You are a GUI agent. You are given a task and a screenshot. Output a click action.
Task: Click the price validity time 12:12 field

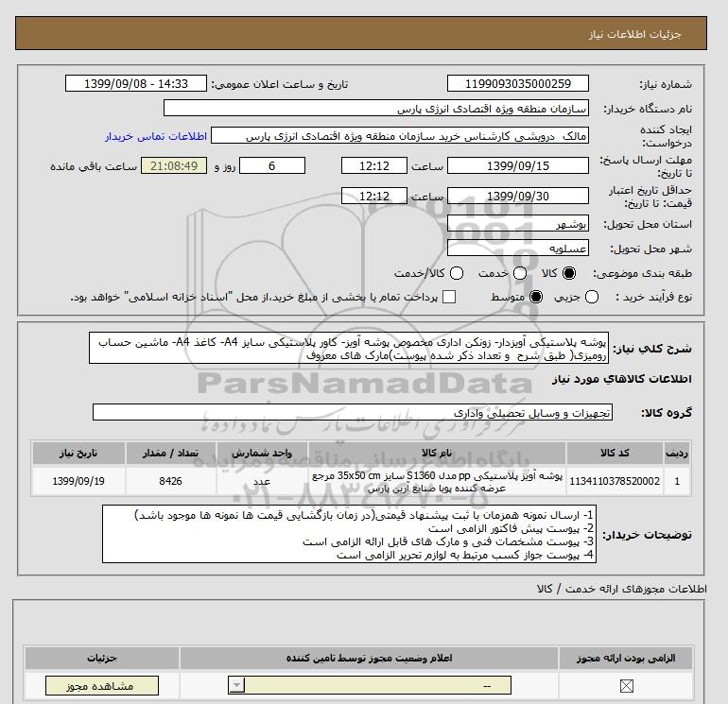(x=374, y=196)
